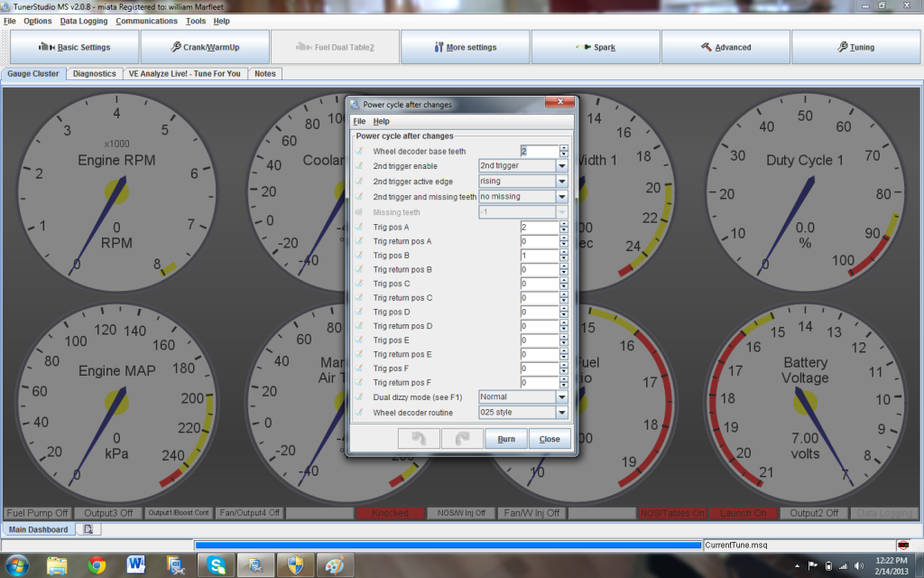The width and height of the screenshot is (924, 578).
Task: Open Tools menu in main menu bar
Action: click(196, 21)
